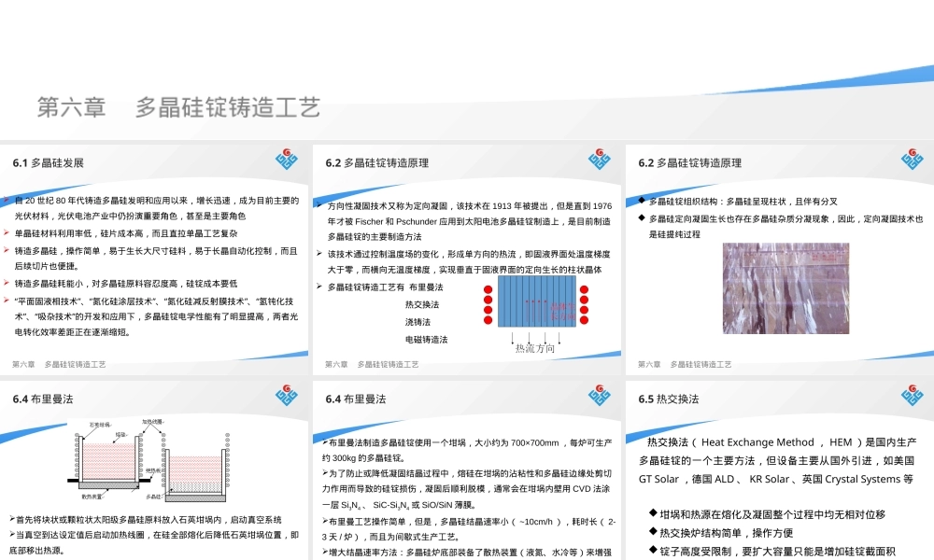Select the bullet 多晶硅锭组织结构：多晶硅呈现柱状
934x560 pixels.
tap(738, 202)
